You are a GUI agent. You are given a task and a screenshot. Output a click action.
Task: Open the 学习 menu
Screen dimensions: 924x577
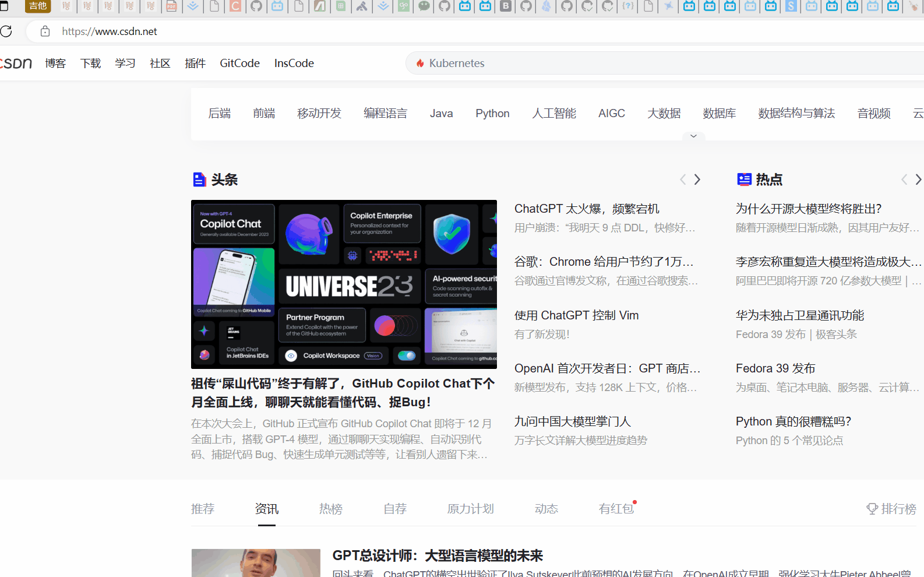[x=125, y=63]
